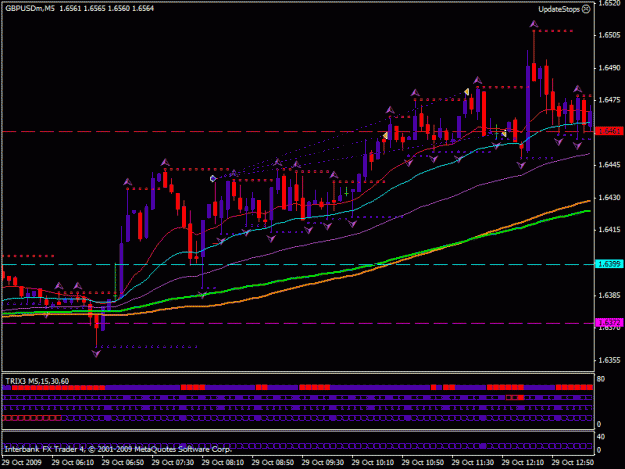Click the 29 Oct 10:50 time axis label

(423, 462)
